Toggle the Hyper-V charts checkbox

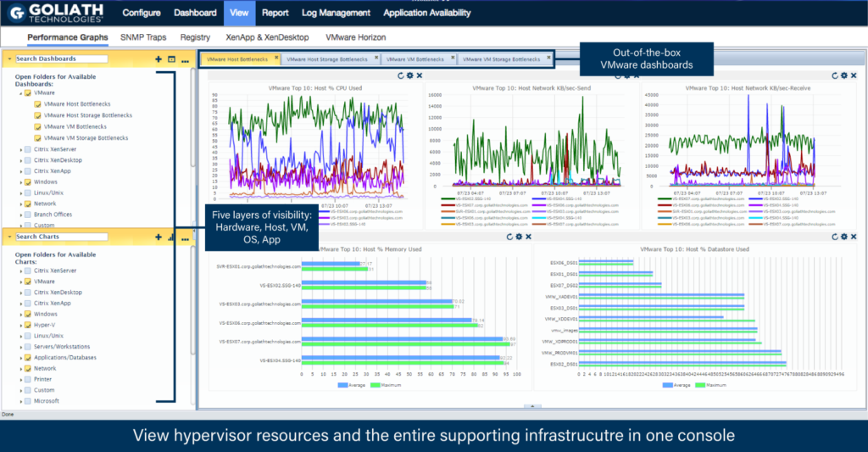click(x=28, y=325)
